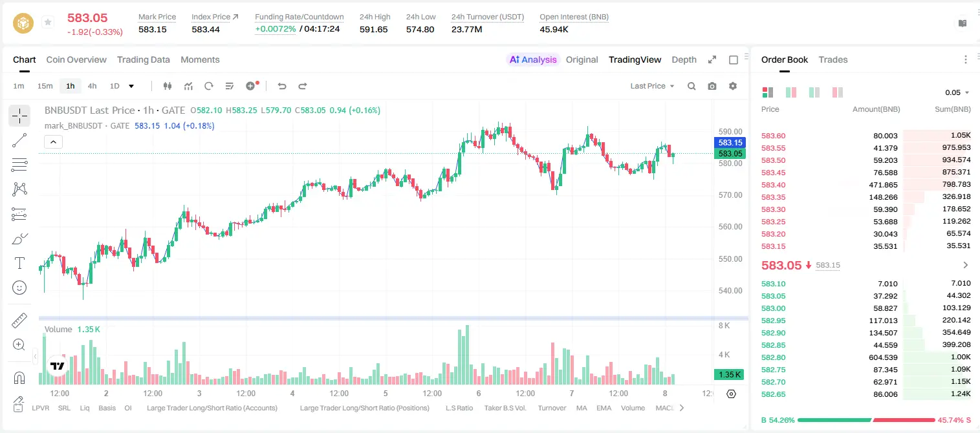Viewport: 980px width, 433px height.
Task: Select the 583.40 ask price row
Action: (866, 185)
